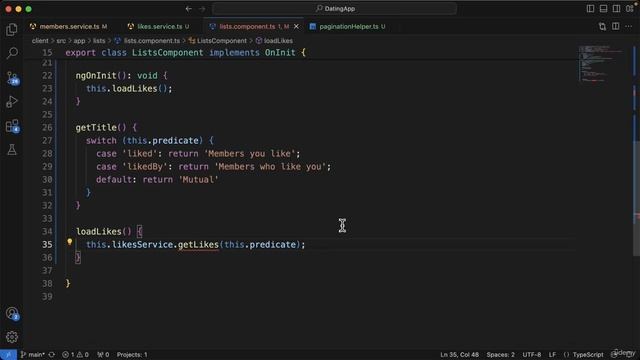Click the remote window indicator in status bar
Screen dimensions: 640x360
coord(8,355)
